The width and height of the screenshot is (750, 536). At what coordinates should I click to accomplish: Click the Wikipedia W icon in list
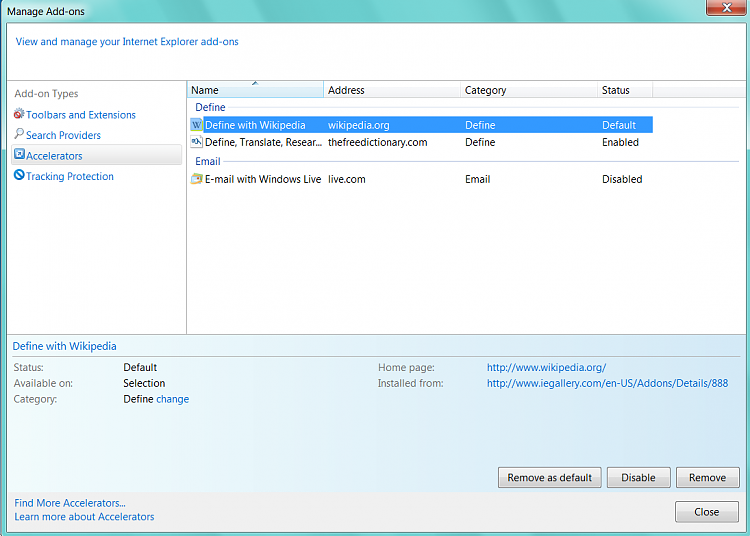click(x=197, y=125)
